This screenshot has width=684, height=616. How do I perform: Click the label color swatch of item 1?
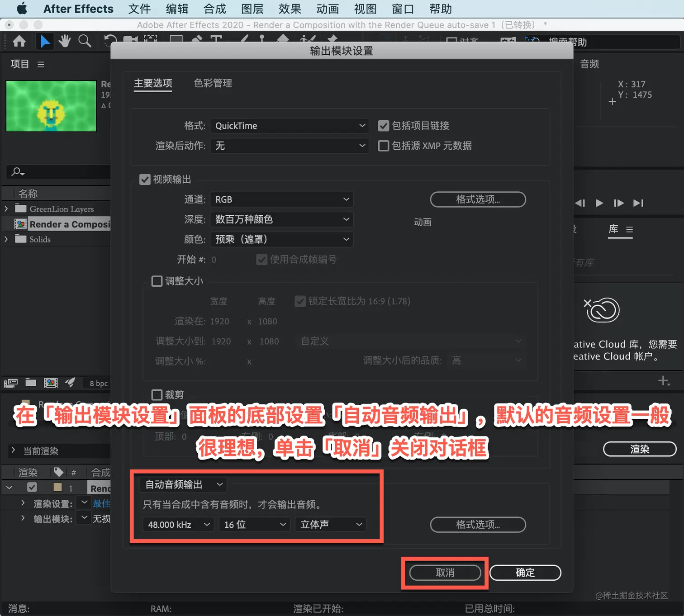click(x=57, y=488)
